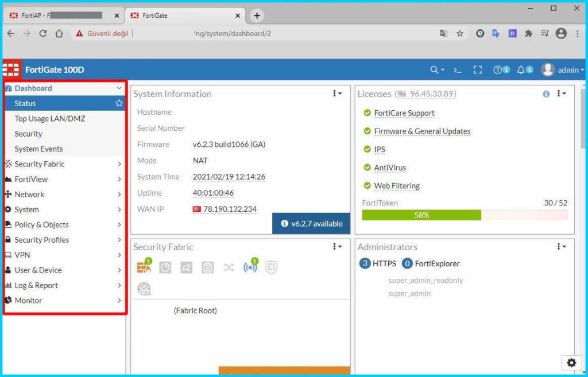Click the browser address bar URL
Screen dimensions: 588x377
click(x=233, y=34)
